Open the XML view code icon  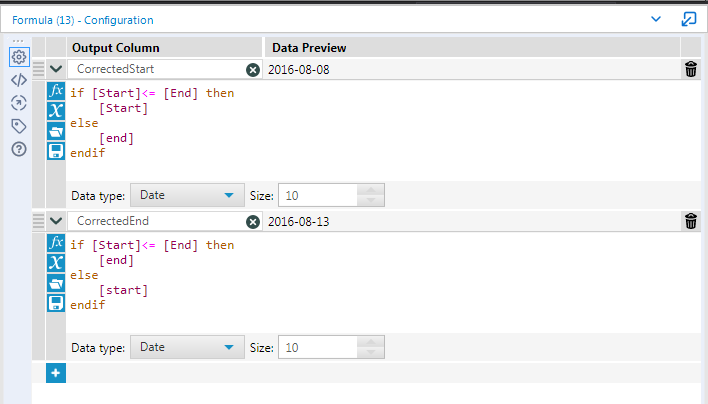(18, 80)
